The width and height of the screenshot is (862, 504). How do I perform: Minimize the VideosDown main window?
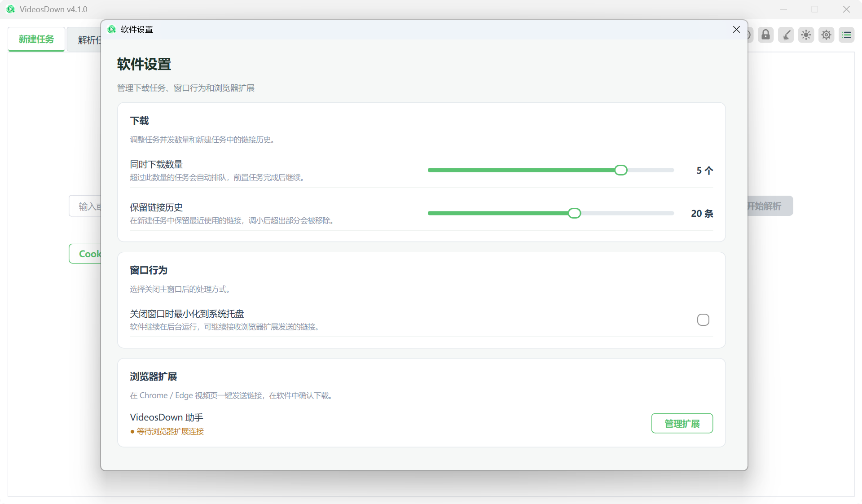[783, 9]
